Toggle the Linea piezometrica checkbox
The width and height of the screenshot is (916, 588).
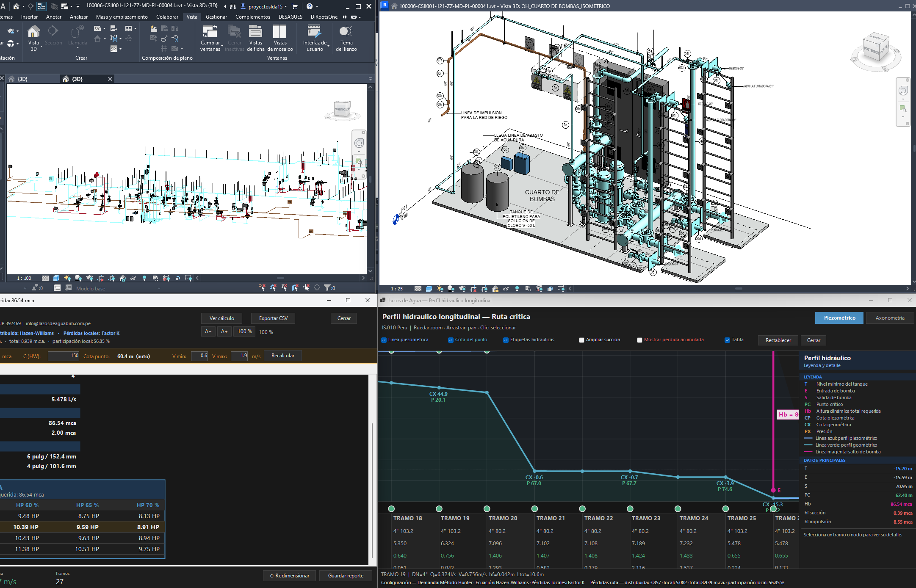(x=384, y=340)
